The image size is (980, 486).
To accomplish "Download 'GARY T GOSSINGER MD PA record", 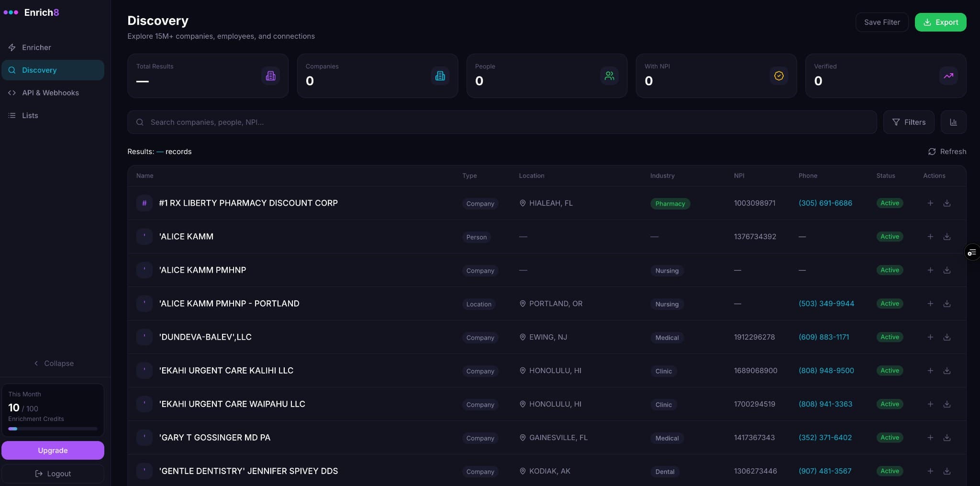I will pos(947,438).
